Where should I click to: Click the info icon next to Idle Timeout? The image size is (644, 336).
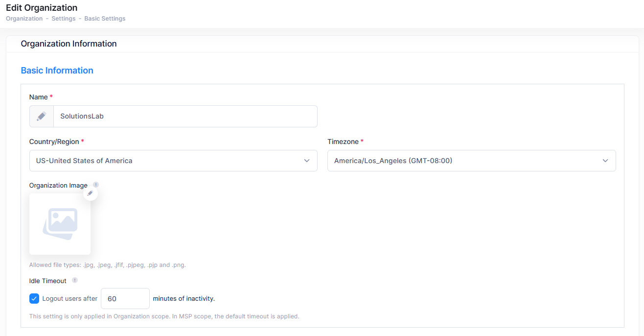[75, 280]
